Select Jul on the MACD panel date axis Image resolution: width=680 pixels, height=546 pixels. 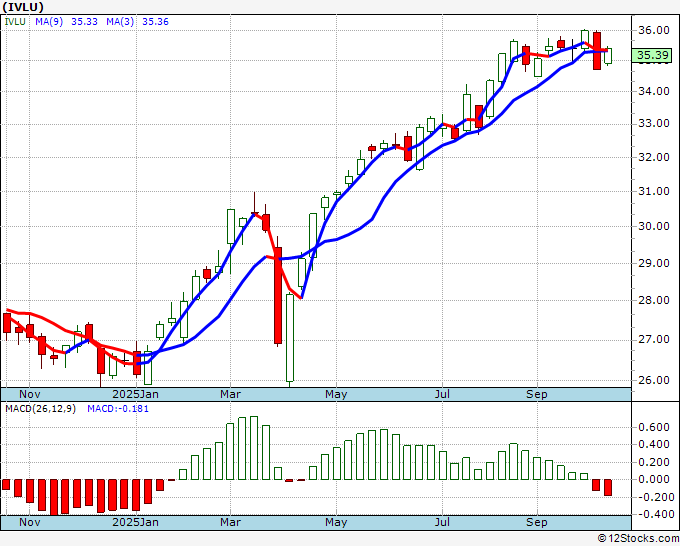[442, 522]
